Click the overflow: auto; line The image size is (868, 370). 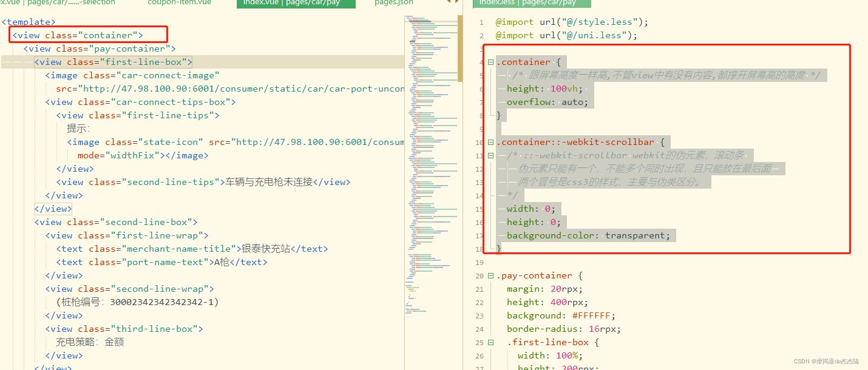pos(548,102)
